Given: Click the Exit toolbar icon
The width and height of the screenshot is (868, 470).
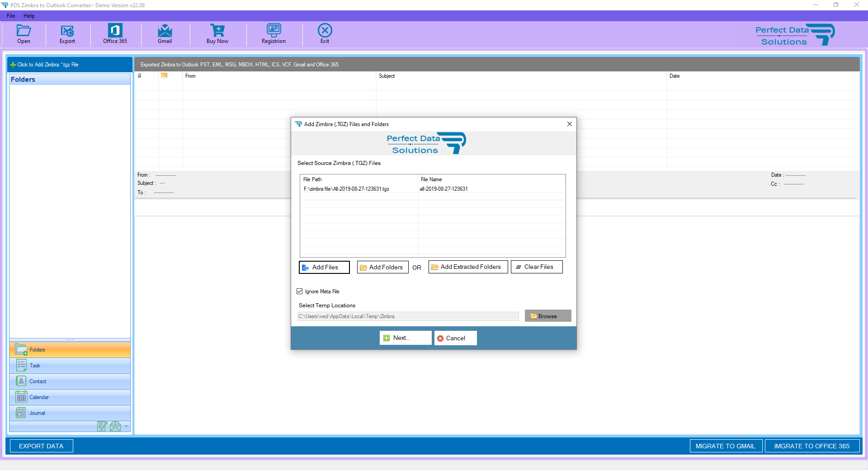Looking at the screenshot, I should [x=325, y=30].
